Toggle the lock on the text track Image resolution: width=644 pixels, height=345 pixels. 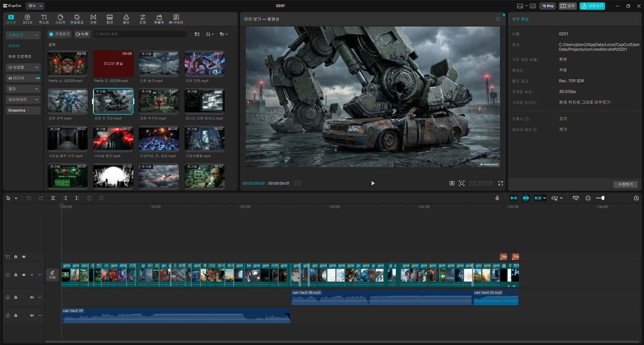pyautogui.click(x=16, y=257)
